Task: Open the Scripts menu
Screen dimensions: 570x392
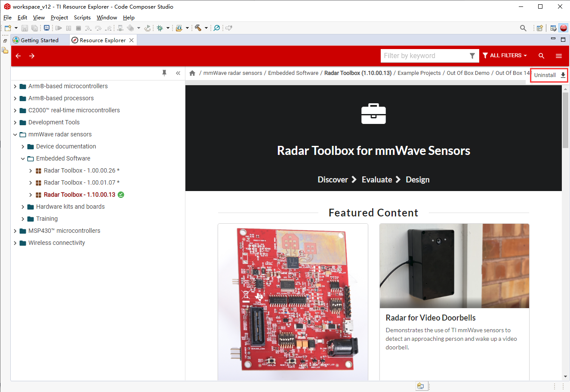Action: [x=82, y=18]
